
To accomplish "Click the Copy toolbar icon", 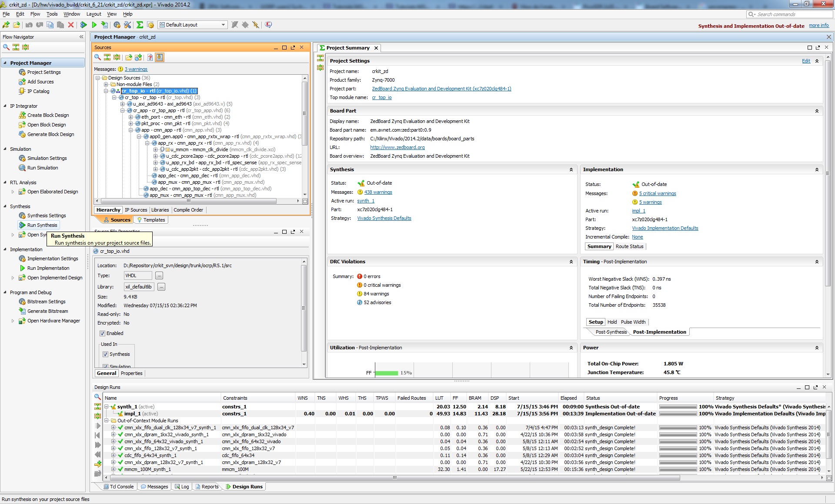I will (50, 25).
